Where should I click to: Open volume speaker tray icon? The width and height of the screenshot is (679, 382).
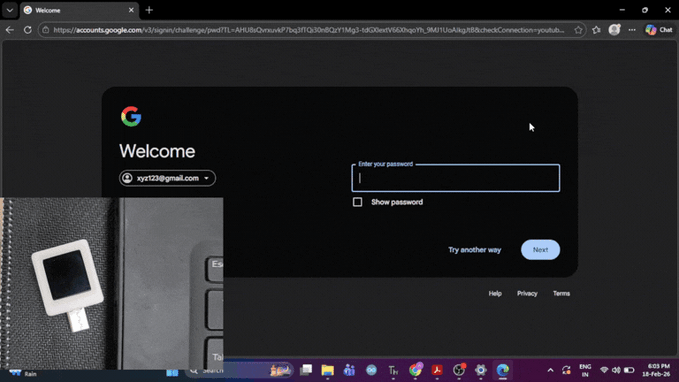click(616, 370)
